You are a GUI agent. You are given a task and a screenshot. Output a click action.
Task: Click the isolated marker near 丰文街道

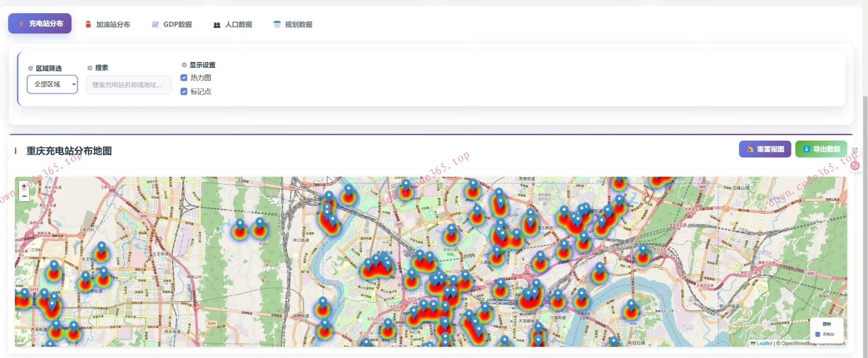[102, 248]
